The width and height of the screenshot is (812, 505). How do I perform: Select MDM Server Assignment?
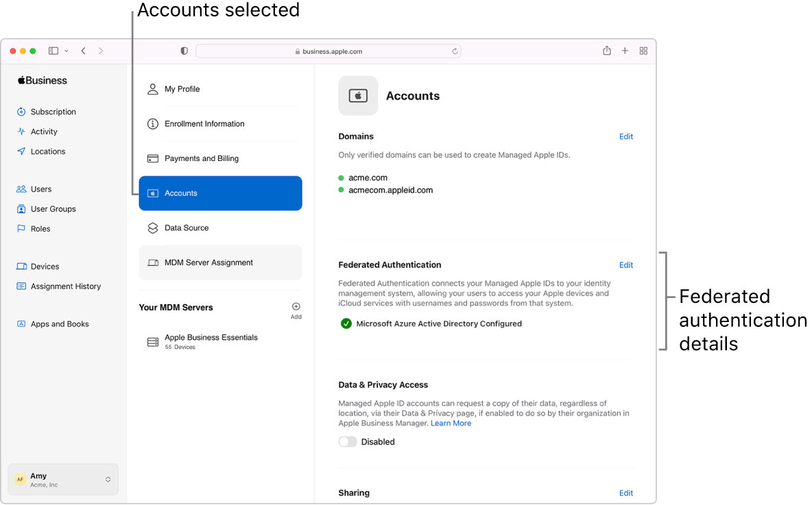click(x=208, y=262)
